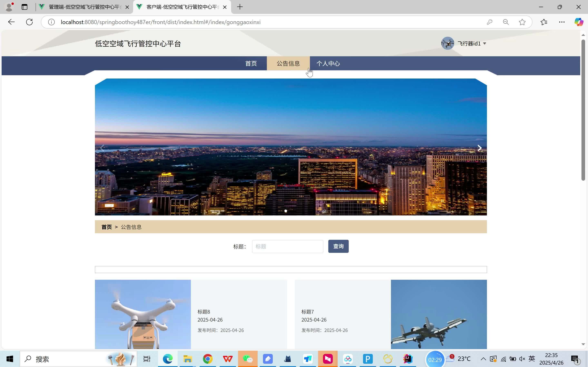Select the 个人中心 navigation item

[328, 64]
